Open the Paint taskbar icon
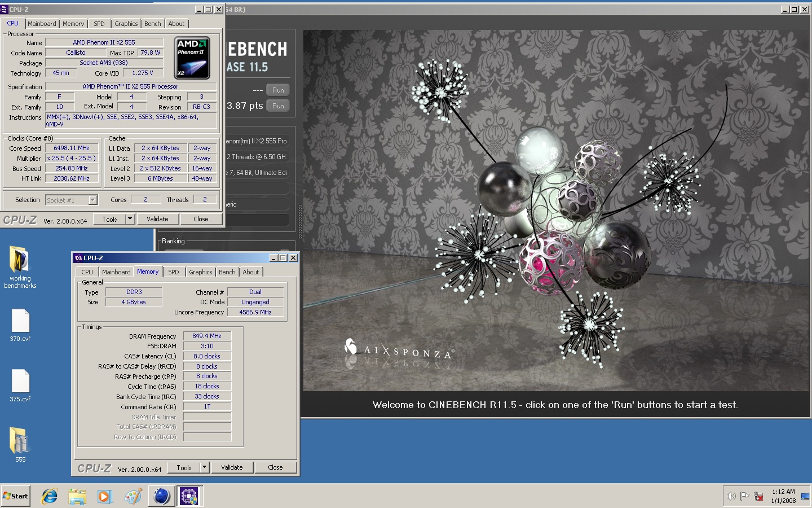812x508 pixels. [x=133, y=496]
